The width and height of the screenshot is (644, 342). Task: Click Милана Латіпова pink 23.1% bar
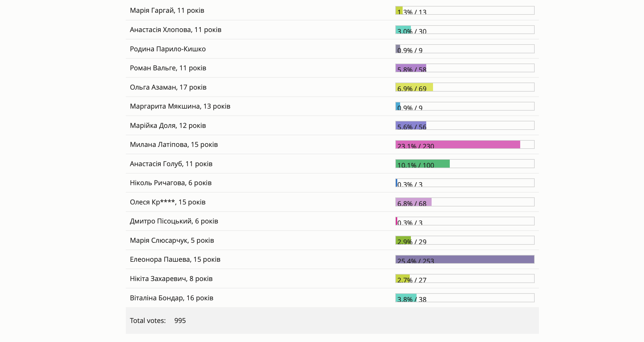point(457,145)
